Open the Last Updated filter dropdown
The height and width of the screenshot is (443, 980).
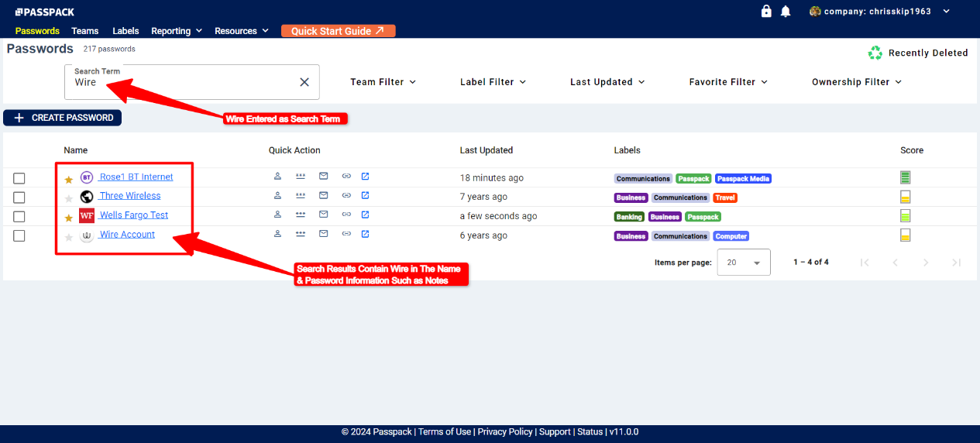pyautogui.click(x=607, y=82)
